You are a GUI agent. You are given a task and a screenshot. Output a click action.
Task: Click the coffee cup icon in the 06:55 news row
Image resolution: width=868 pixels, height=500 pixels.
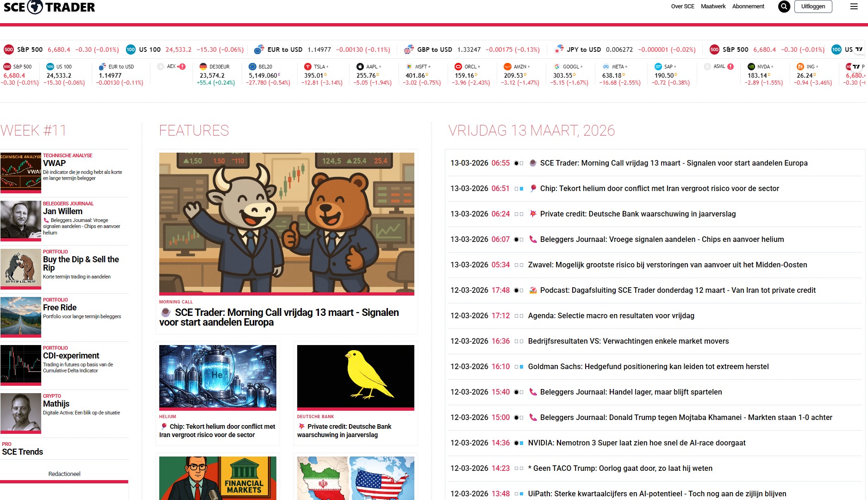pos(533,163)
